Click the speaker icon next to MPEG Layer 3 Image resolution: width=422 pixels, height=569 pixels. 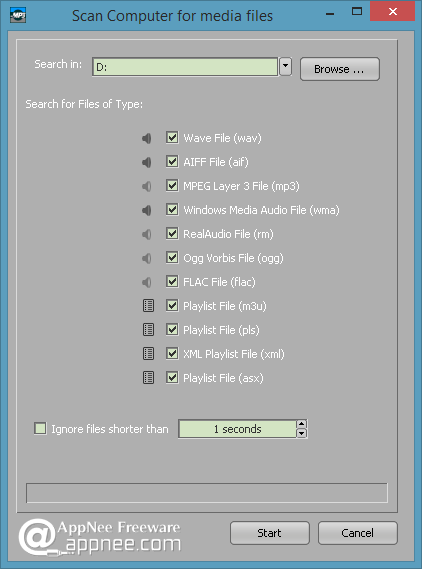147,186
